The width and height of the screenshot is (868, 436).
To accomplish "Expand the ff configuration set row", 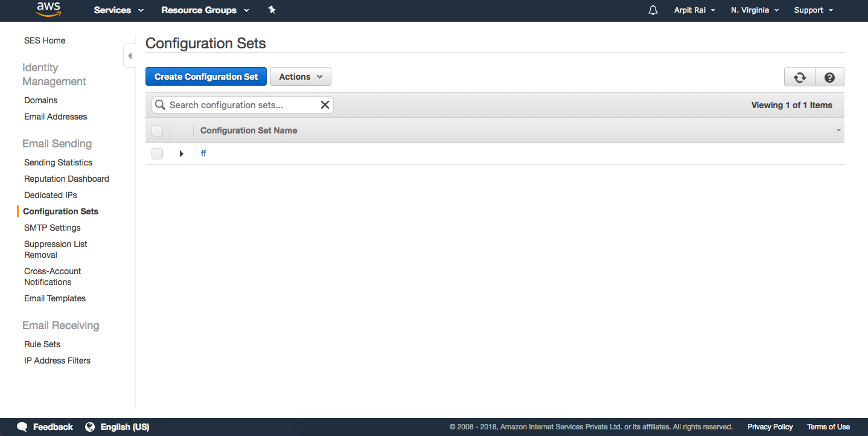I will (x=181, y=154).
